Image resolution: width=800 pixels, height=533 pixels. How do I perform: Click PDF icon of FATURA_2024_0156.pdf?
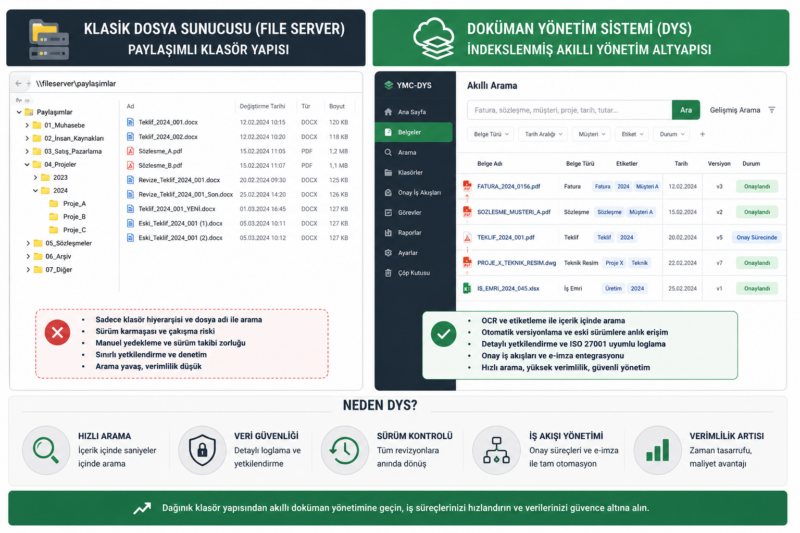point(467,186)
